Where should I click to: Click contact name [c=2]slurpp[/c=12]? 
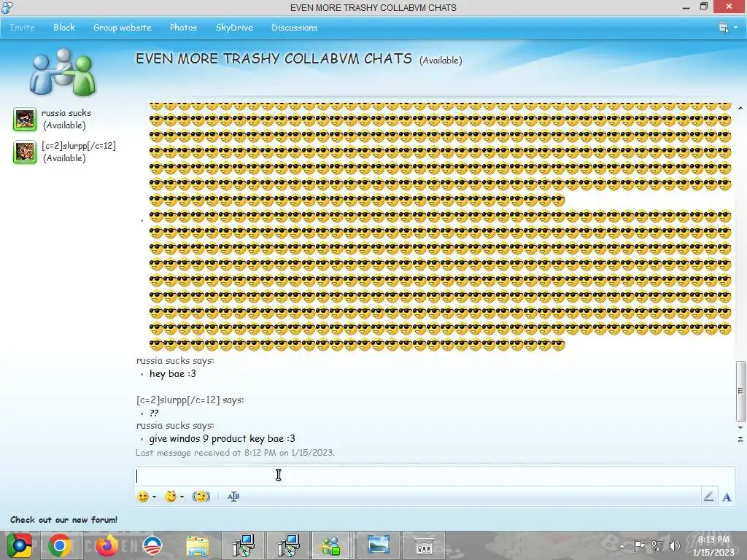[79, 146]
